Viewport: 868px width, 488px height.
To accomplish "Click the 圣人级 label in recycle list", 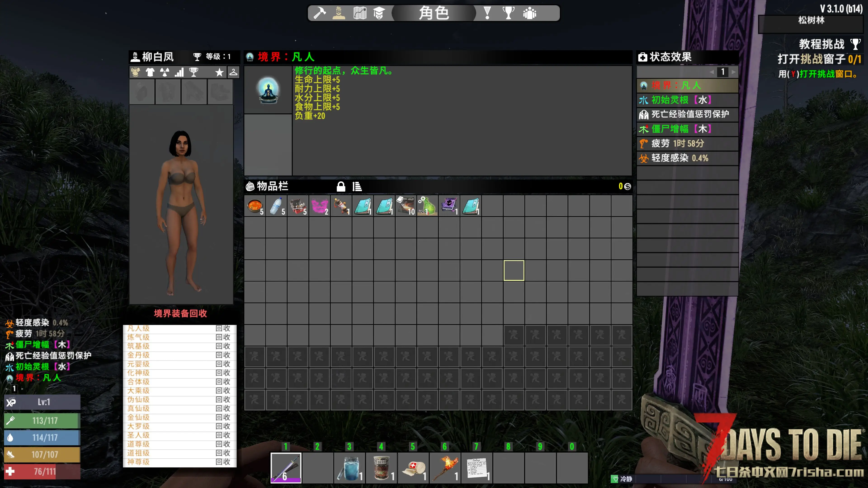I will (139, 435).
